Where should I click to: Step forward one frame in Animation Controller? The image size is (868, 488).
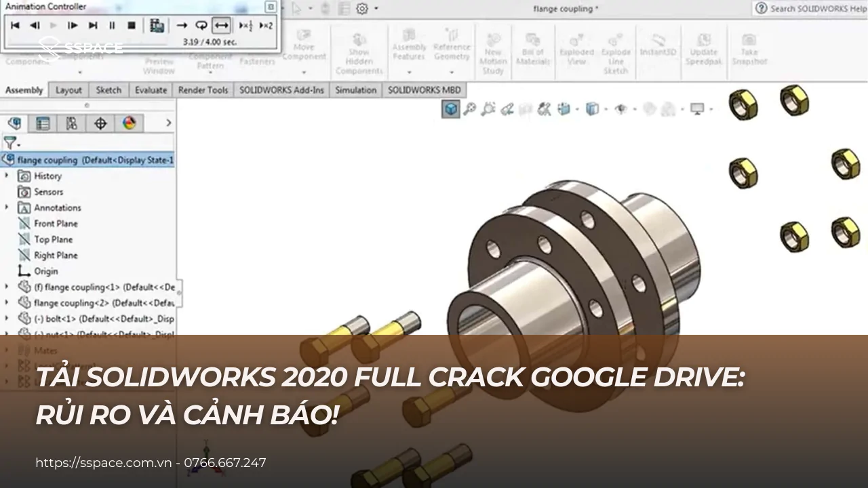(x=73, y=26)
